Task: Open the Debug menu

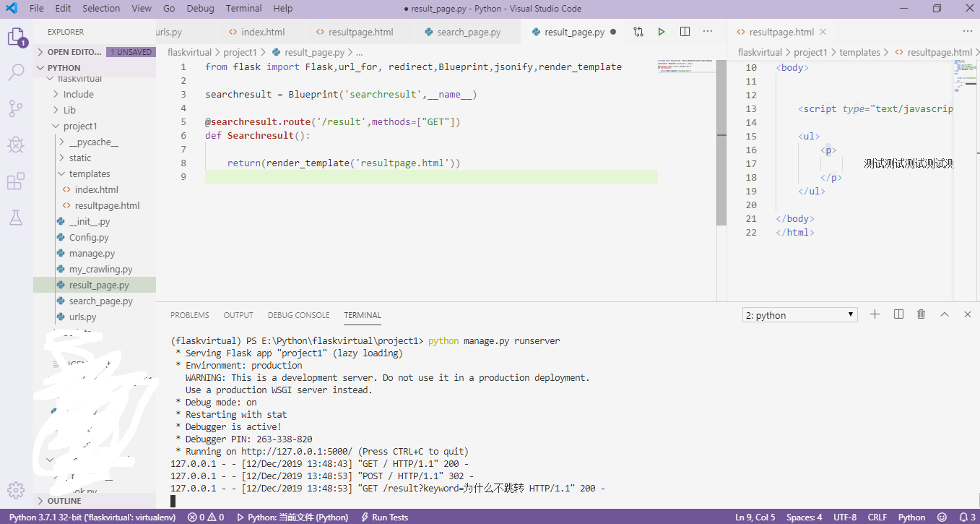Action: 201,9
